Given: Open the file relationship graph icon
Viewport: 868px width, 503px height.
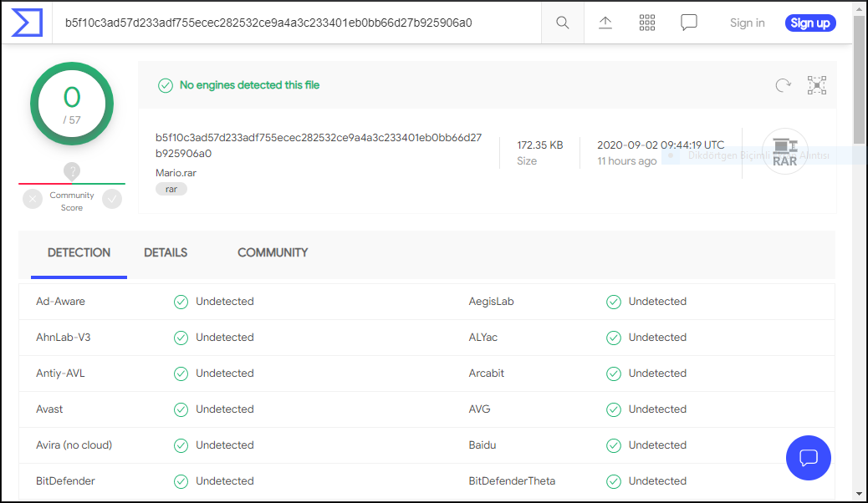Looking at the screenshot, I should [816, 85].
